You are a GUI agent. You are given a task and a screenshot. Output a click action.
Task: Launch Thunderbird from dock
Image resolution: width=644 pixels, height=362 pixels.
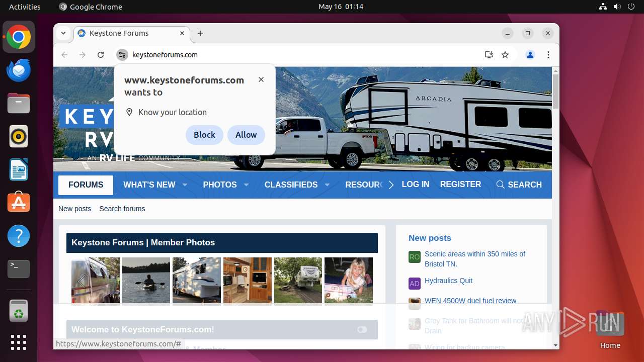coord(19,70)
